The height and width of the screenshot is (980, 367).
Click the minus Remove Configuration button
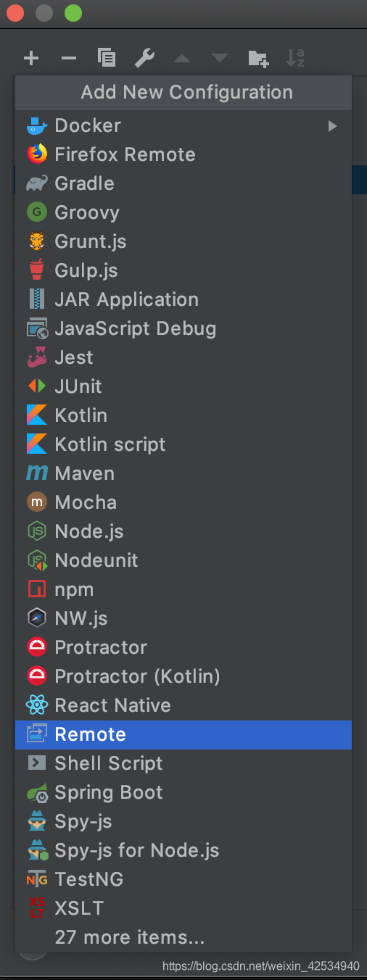pos(69,59)
